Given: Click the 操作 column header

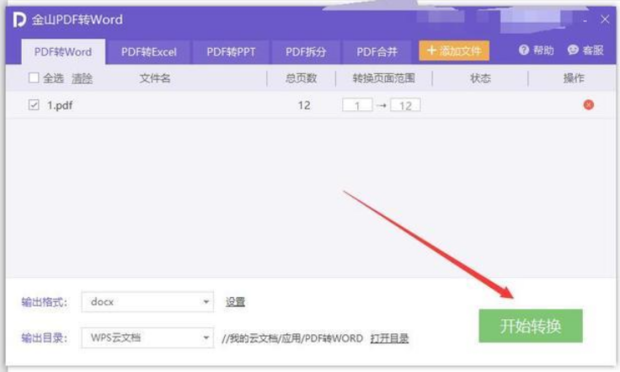Looking at the screenshot, I should (574, 78).
